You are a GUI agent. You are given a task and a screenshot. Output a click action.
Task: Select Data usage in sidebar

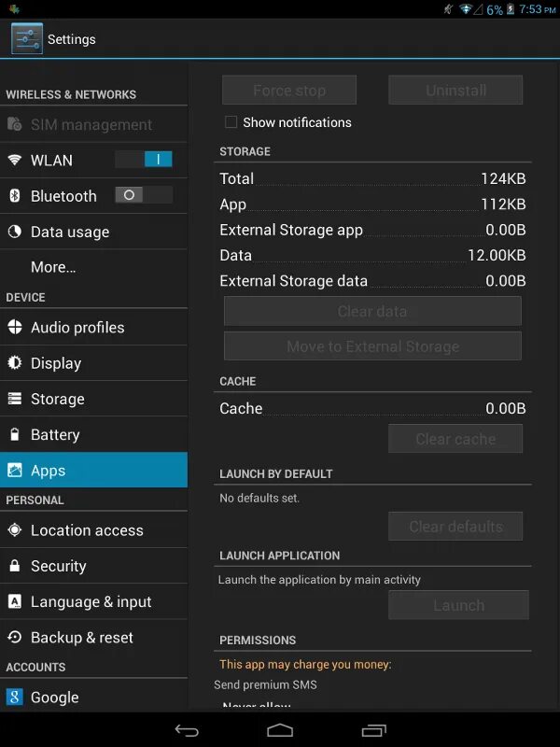[x=70, y=233]
